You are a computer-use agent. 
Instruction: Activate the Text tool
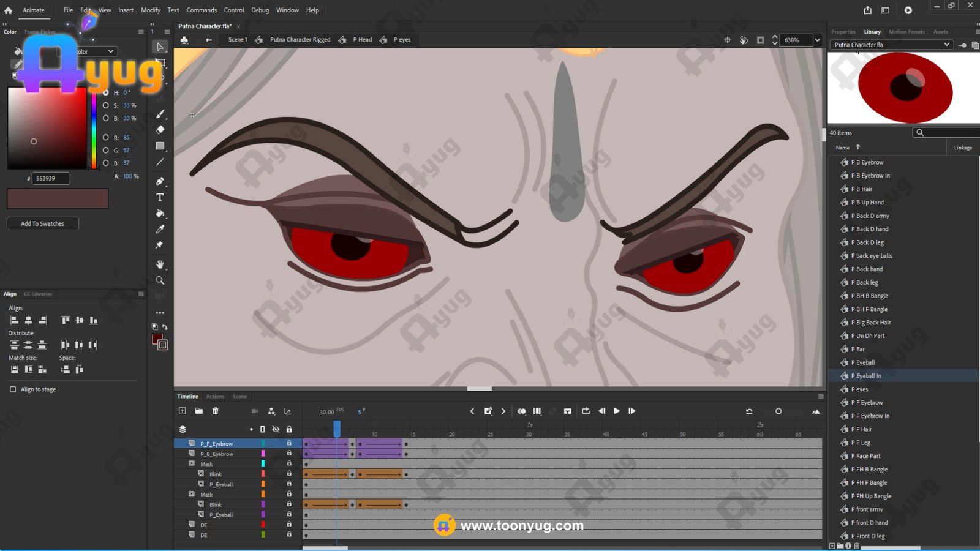(160, 197)
